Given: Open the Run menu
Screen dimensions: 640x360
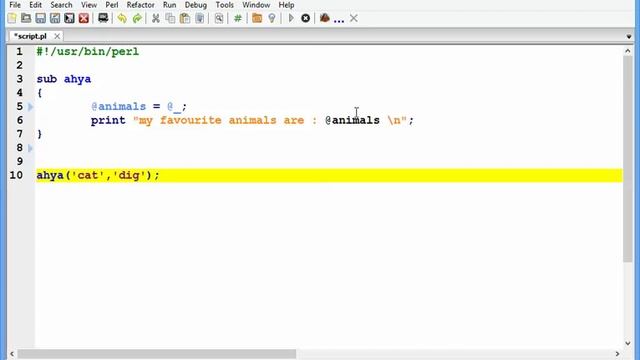Looking at the screenshot, I should tap(169, 5).
